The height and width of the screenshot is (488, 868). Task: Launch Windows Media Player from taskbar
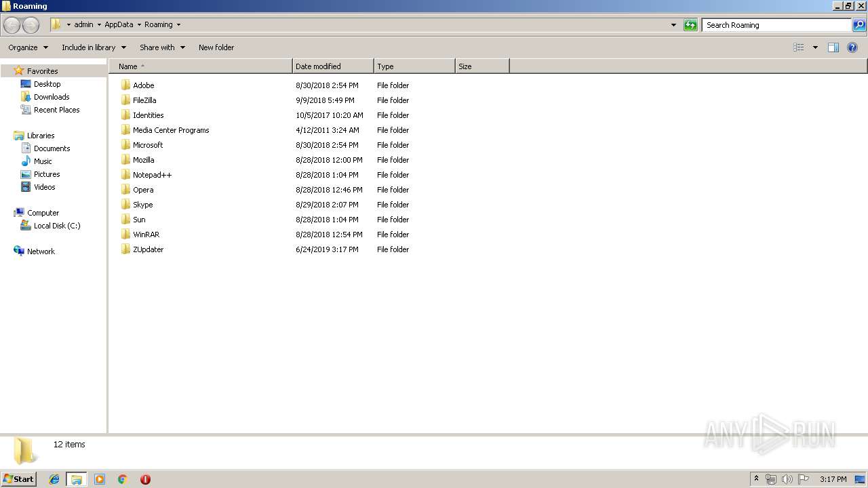100,479
